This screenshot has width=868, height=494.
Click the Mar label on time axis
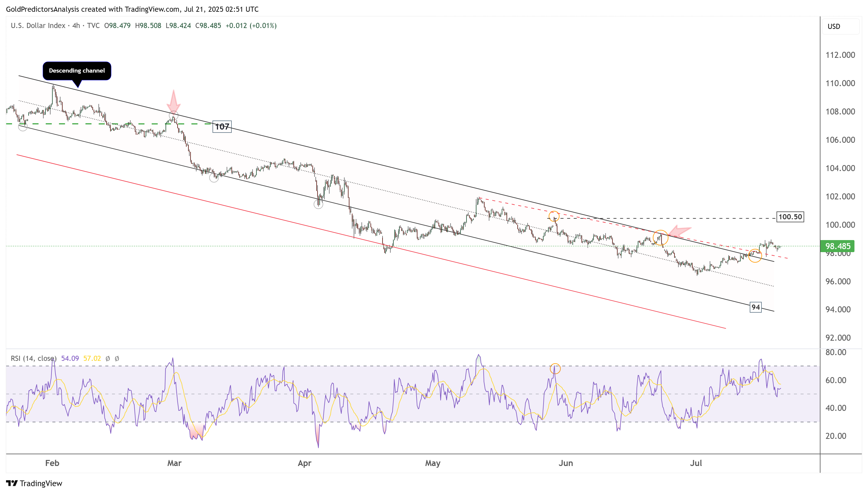click(175, 463)
